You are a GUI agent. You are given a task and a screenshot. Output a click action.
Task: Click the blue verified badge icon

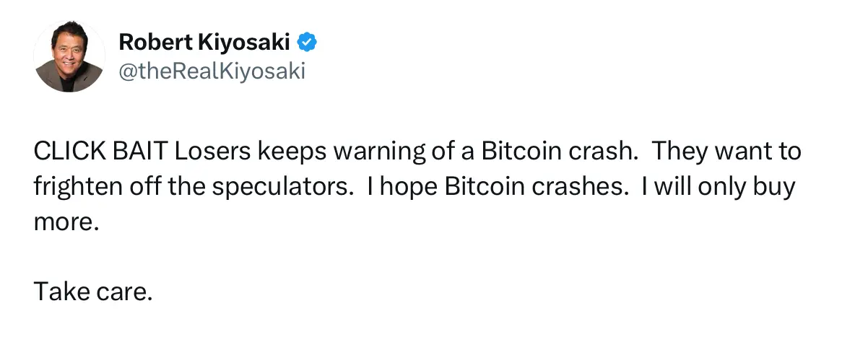(308, 43)
